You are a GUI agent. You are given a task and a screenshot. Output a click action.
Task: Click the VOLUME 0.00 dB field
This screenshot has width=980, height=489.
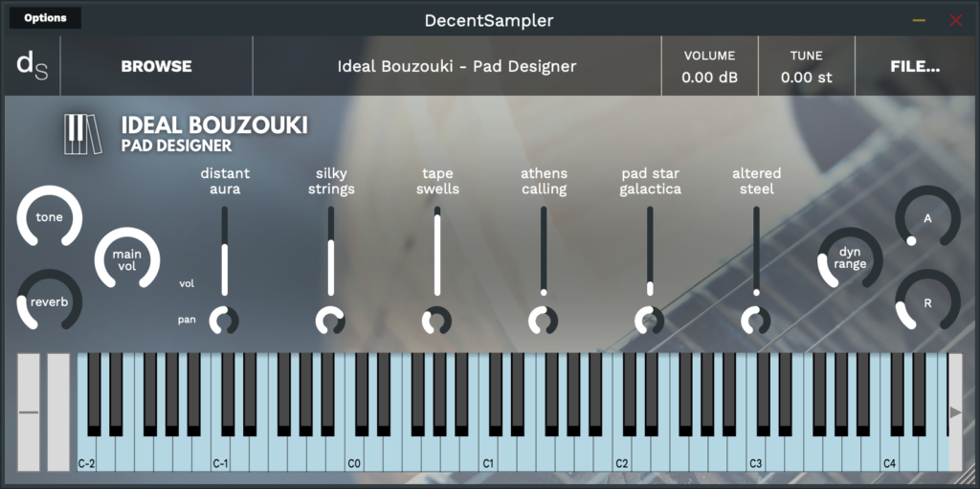709,66
